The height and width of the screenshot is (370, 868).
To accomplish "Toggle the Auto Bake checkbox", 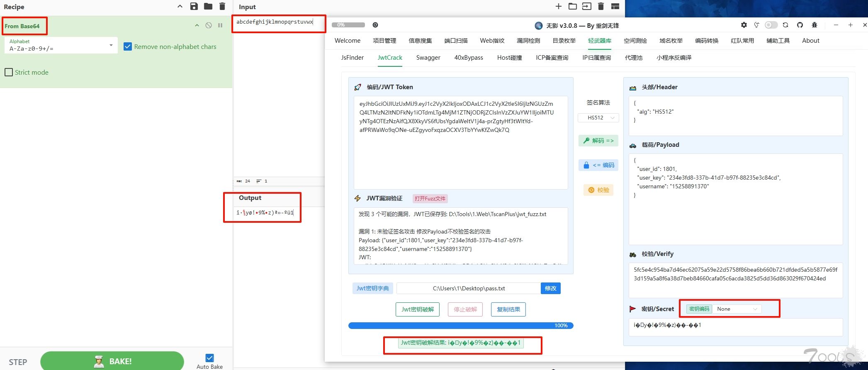I will [x=209, y=358].
